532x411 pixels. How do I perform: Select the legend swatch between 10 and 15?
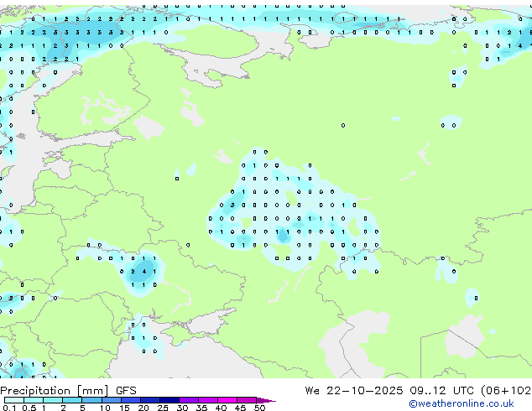(112, 400)
